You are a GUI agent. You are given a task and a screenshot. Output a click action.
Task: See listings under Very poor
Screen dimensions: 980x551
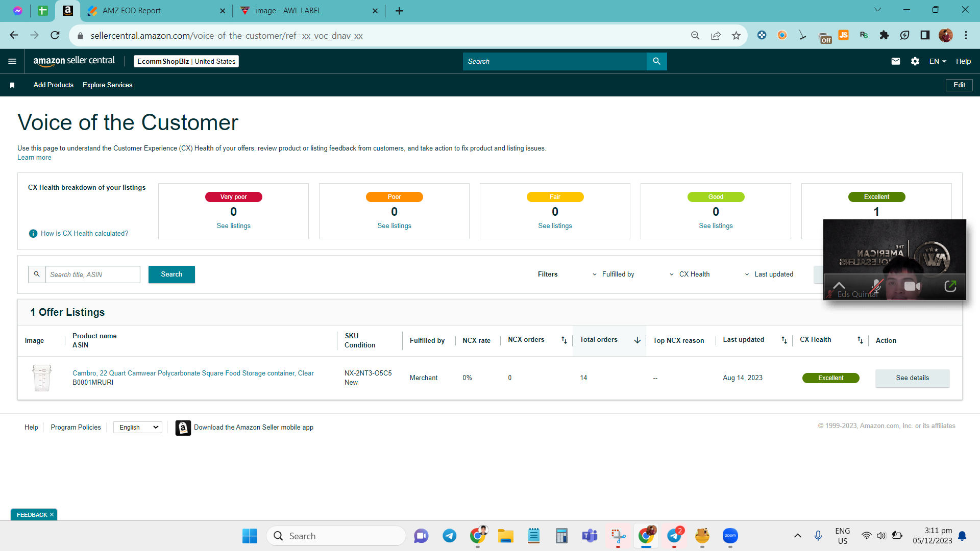(x=234, y=226)
